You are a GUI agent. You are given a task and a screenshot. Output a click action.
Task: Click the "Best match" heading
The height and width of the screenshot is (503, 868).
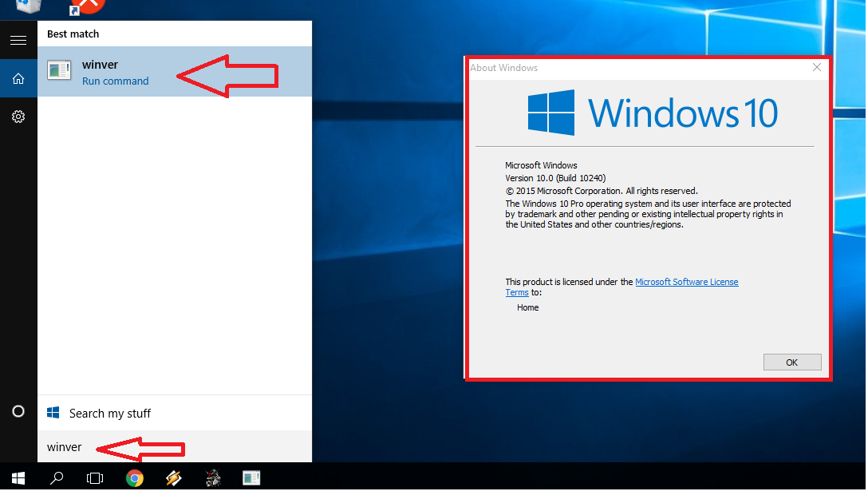pyautogui.click(x=73, y=34)
